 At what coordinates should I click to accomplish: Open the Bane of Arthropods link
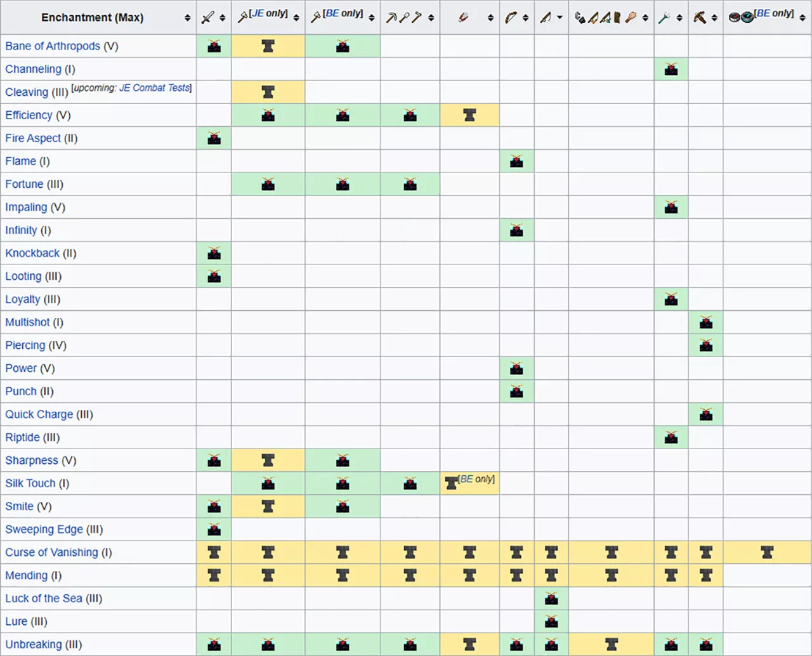click(x=53, y=46)
